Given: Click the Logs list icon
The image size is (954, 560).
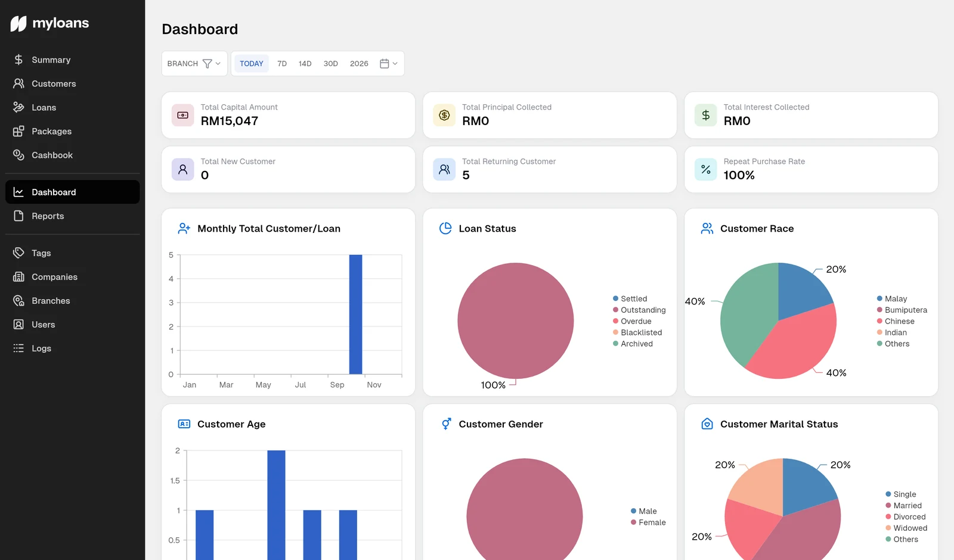Looking at the screenshot, I should (x=18, y=348).
